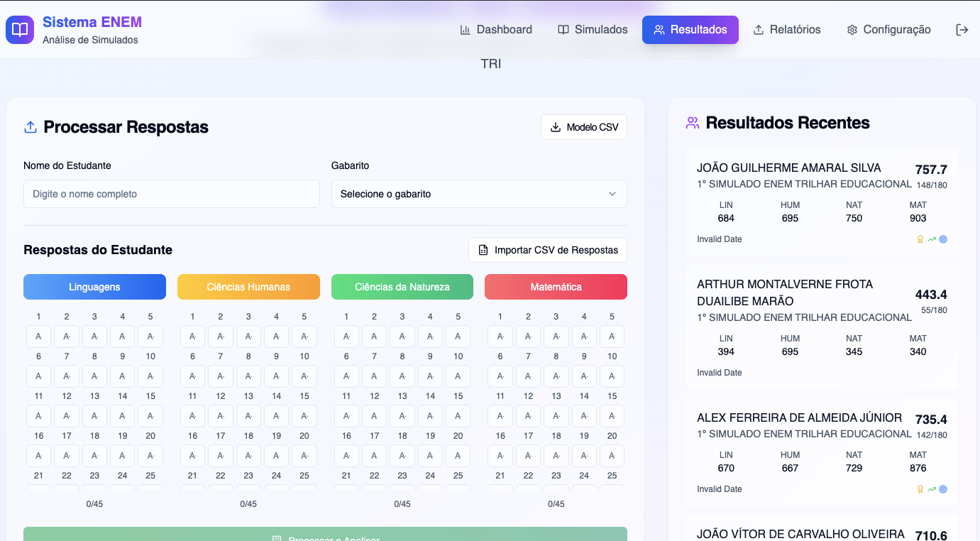Open answer selector for Ciências Humanas question 13
Image resolution: width=980 pixels, height=541 pixels.
click(248, 416)
